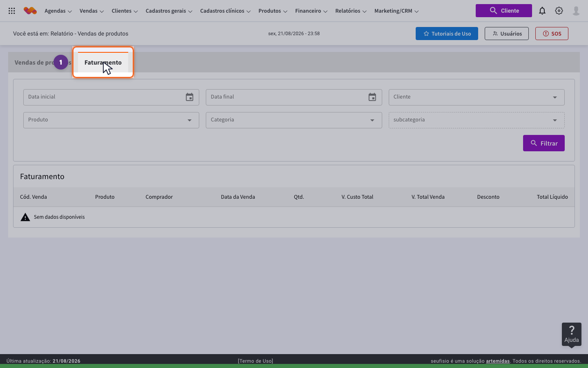Screen dimensions: 588x368
Task: Open the Financeiro menu
Action: pyautogui.click(x=311, y=11)
